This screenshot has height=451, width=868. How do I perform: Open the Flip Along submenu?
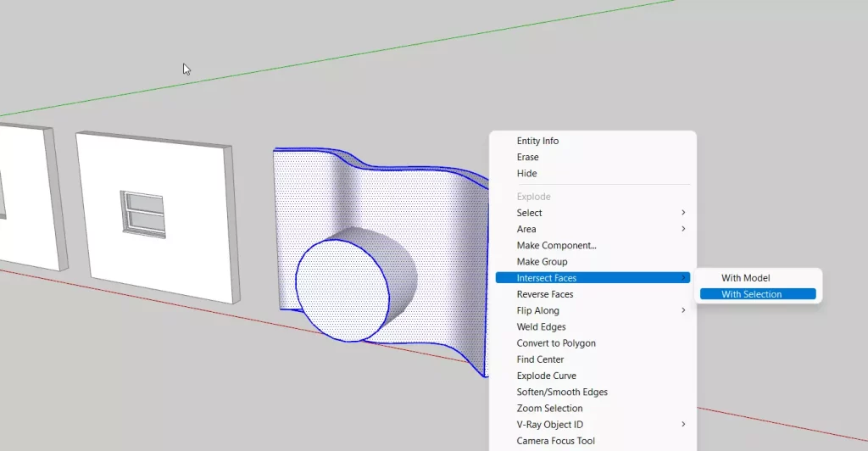point(593,310)
